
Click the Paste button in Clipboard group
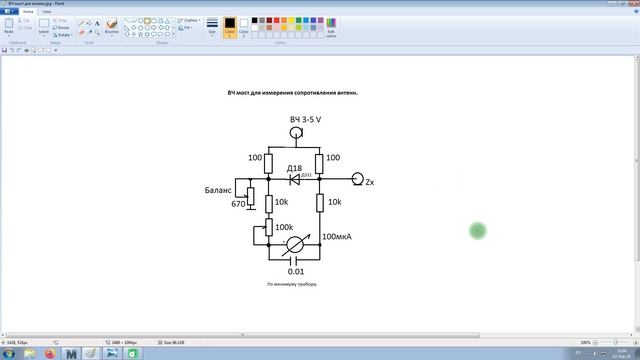(x=9, y=27)
